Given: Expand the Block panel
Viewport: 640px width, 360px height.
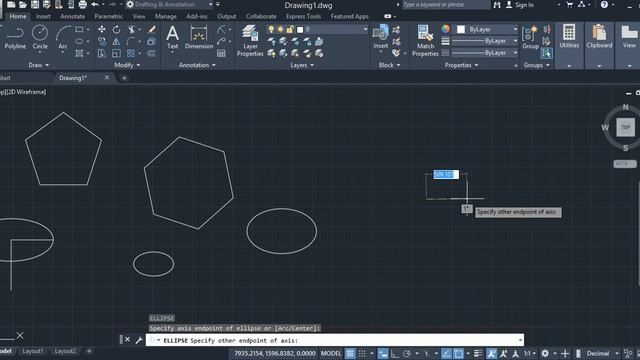Looking at the screenshot, I should [x=389, y=65].
